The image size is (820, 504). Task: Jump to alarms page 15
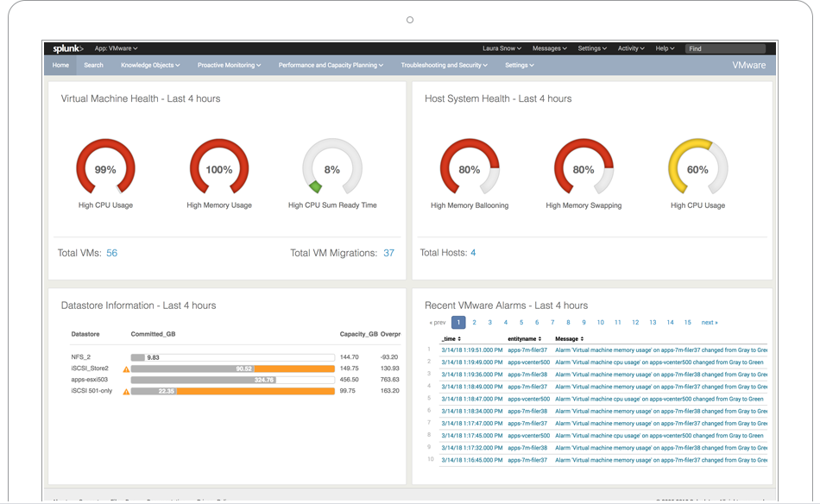pos(688,323)
